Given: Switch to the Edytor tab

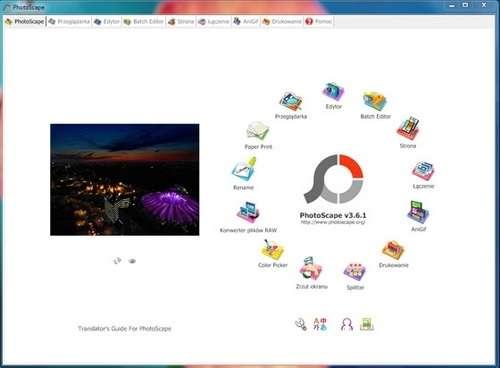Looking at the screenshot, I should [107, 22].
